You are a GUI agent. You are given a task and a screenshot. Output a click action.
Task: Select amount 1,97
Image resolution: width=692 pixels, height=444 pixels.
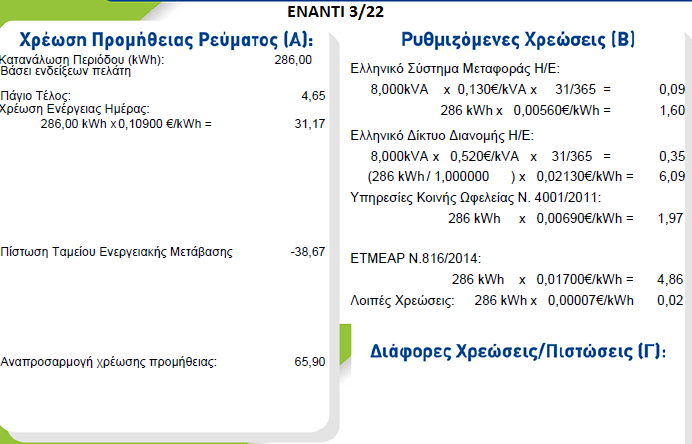pyautogui.click(x=670, y=218)
